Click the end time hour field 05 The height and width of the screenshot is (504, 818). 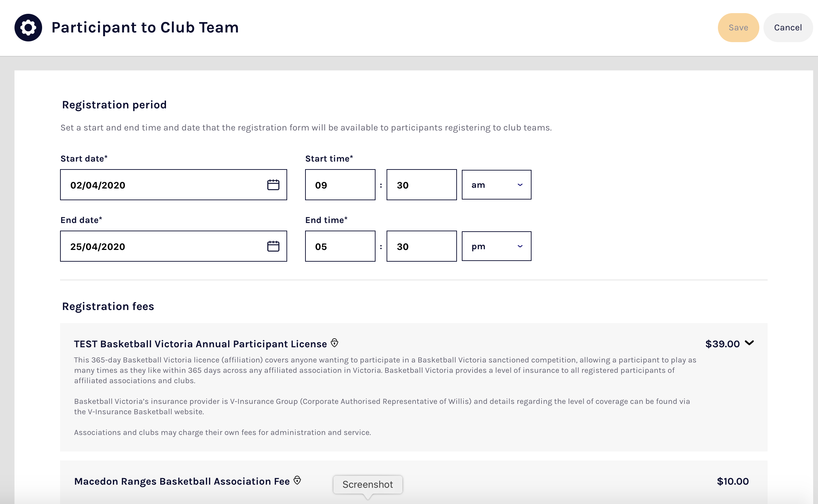340,246
